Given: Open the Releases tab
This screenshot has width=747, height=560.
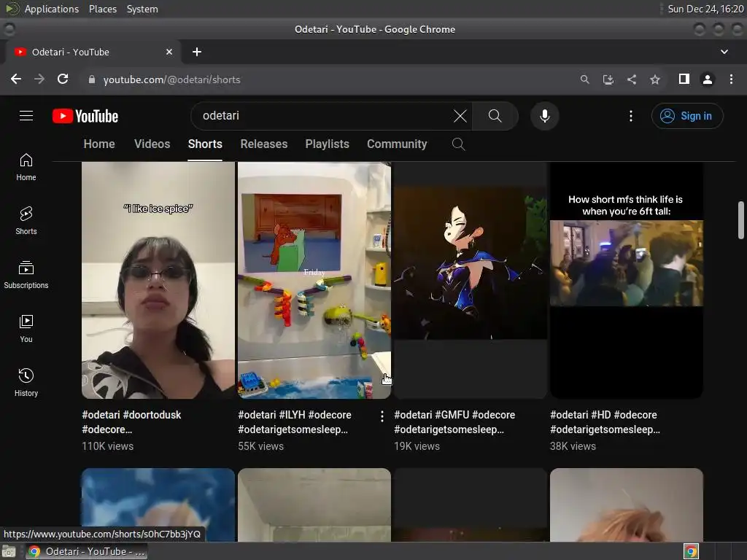Looking at the screenshot, I should pos(264,144).
